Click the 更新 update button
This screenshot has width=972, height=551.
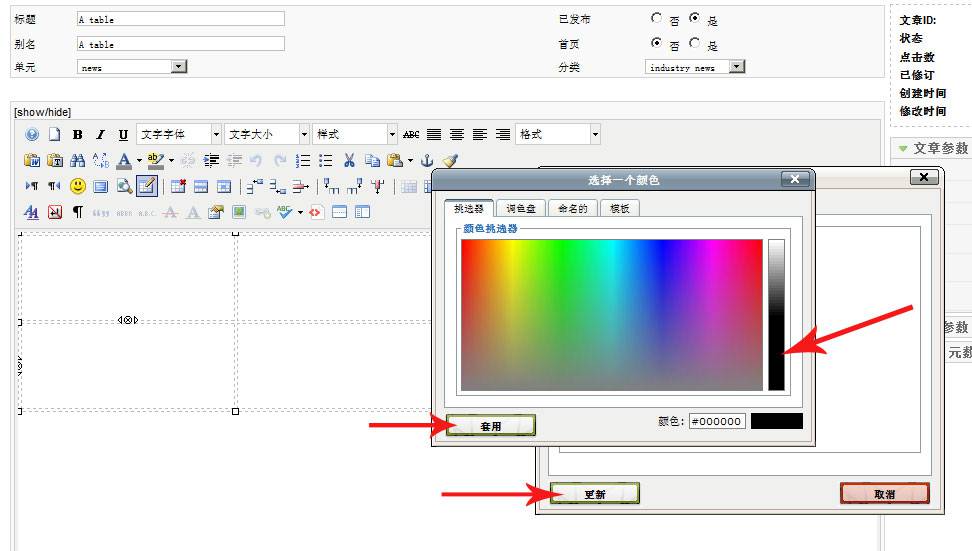pyautogui.click(x=594, y=494)
